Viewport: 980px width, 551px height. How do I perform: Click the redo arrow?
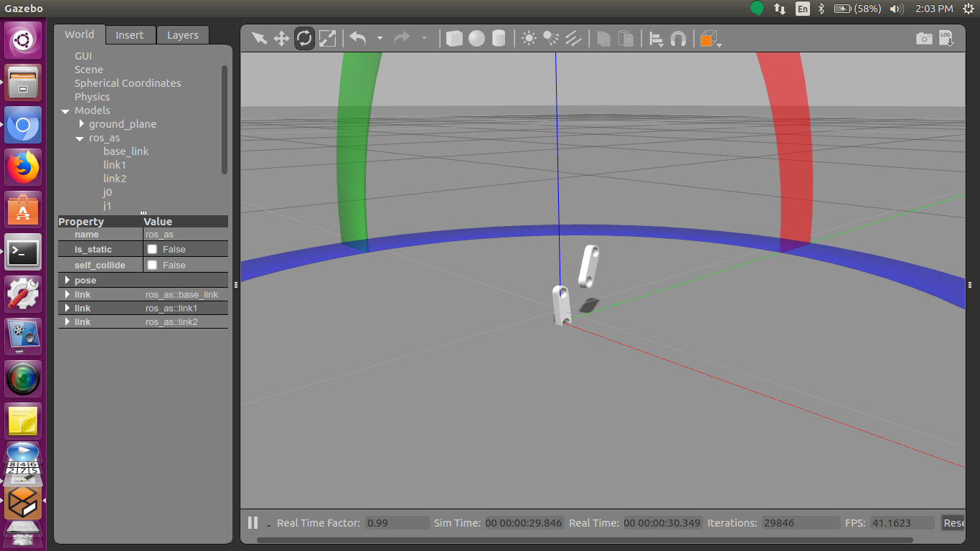click(x=402, y=38)
